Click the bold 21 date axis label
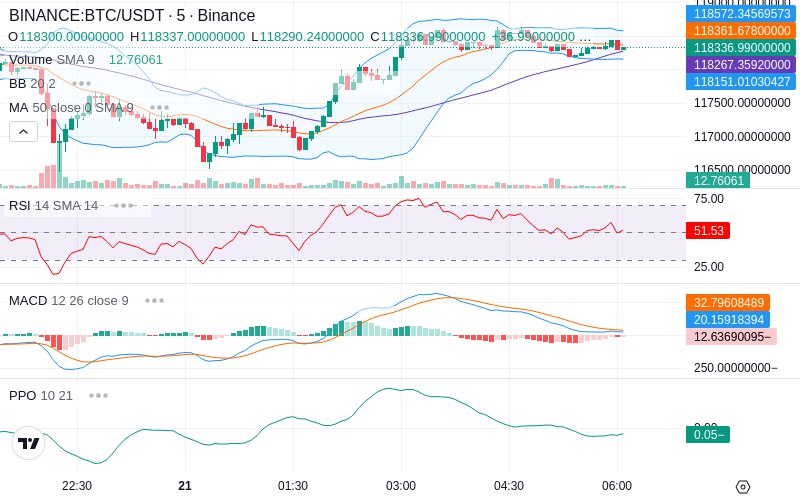800x500 pixels. (x=185, y=486)
